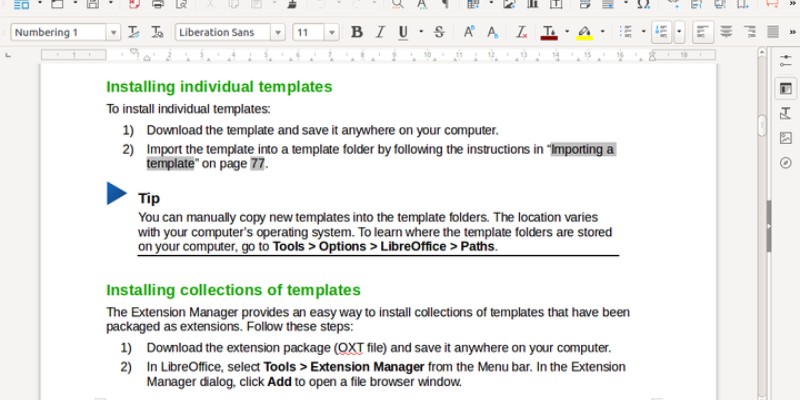
Task: Click the Insert Text Box icon
Action: 556,4
